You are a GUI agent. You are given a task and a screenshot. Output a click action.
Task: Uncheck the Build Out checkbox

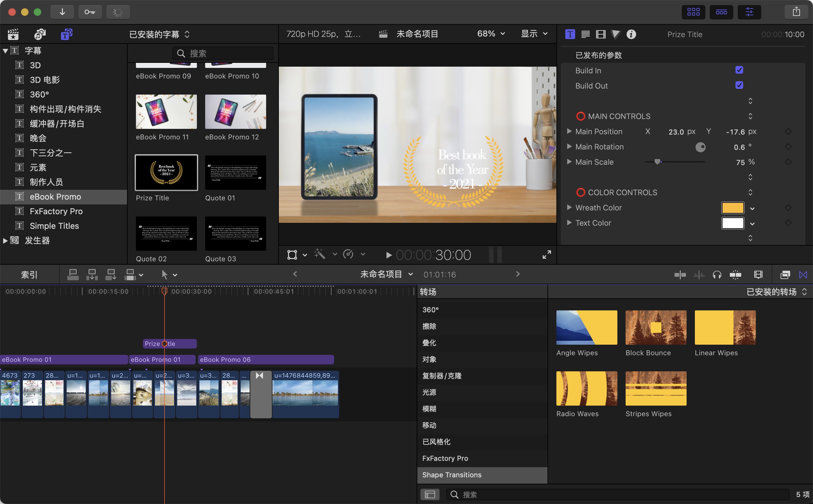[x=739, y=85]
